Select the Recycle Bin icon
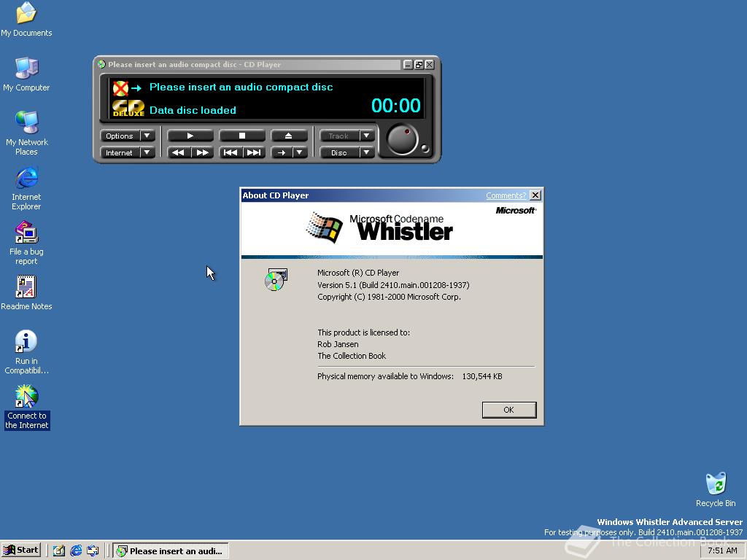 pyautogui.click(x=716, y=489)
